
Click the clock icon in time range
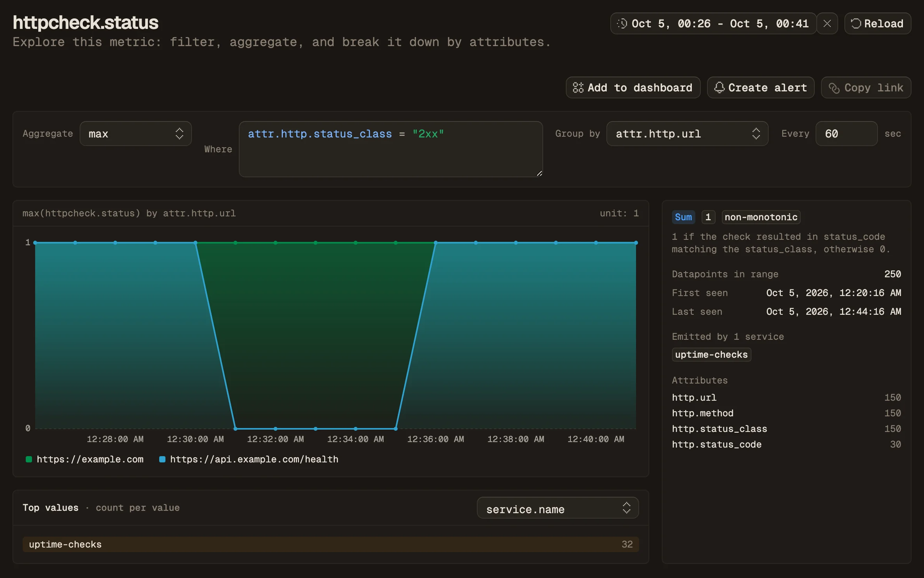622,23
